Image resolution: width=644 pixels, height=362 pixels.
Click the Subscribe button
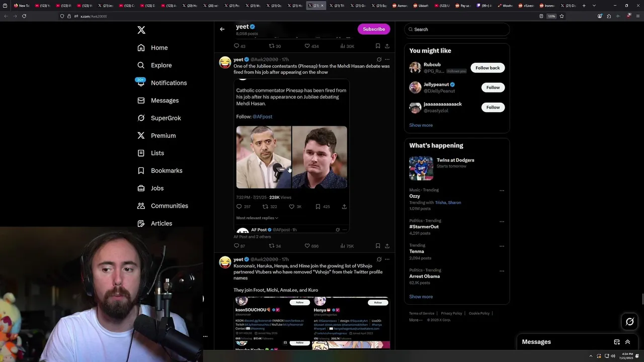coord(374,29)
